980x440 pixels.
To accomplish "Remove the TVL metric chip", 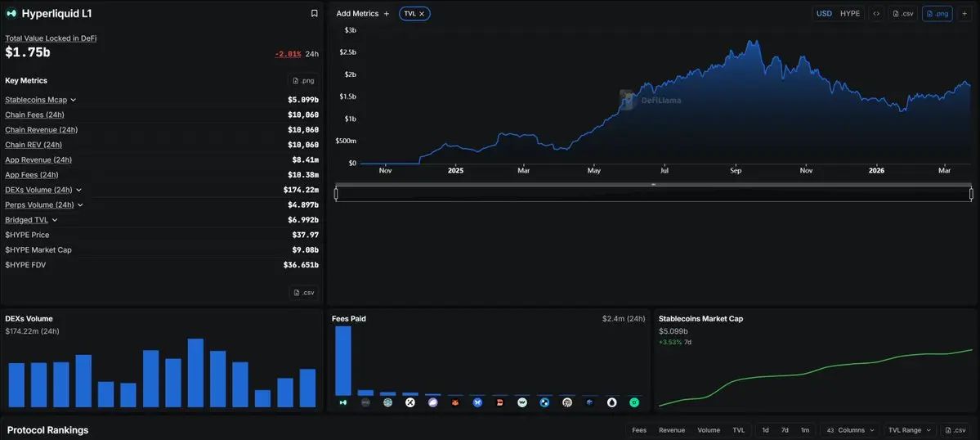I will (x=422, y=13).
